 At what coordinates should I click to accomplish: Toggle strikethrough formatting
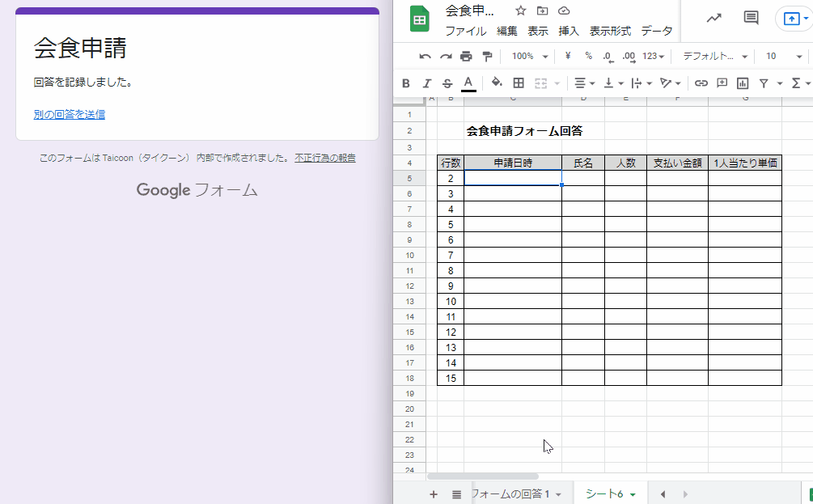coord(446,83)
